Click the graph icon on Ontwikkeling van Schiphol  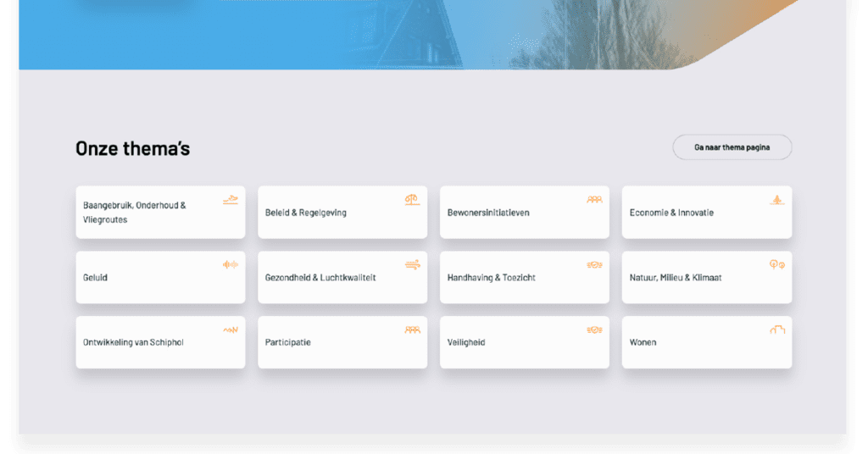[x=230, y=329]
